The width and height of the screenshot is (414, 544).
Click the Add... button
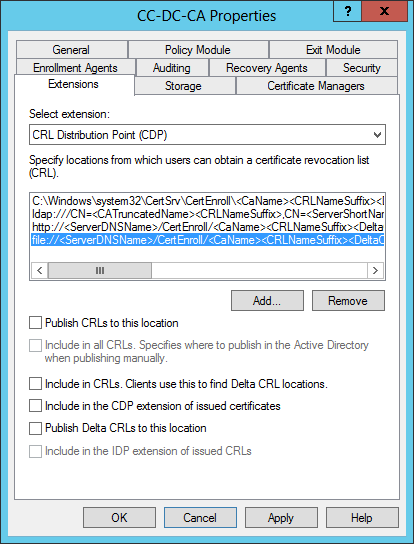267,300
